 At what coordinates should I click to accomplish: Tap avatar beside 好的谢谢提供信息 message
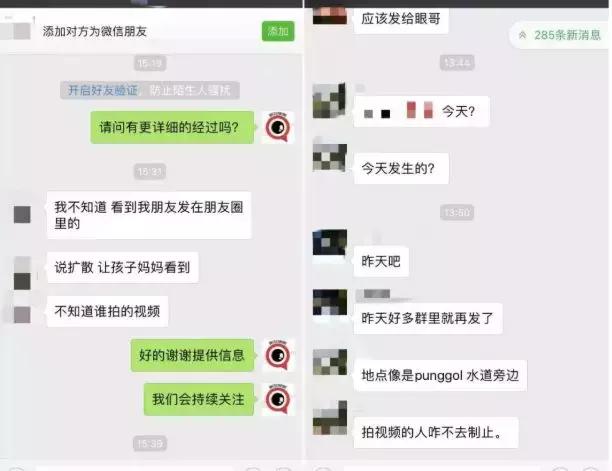click(278, 355)
